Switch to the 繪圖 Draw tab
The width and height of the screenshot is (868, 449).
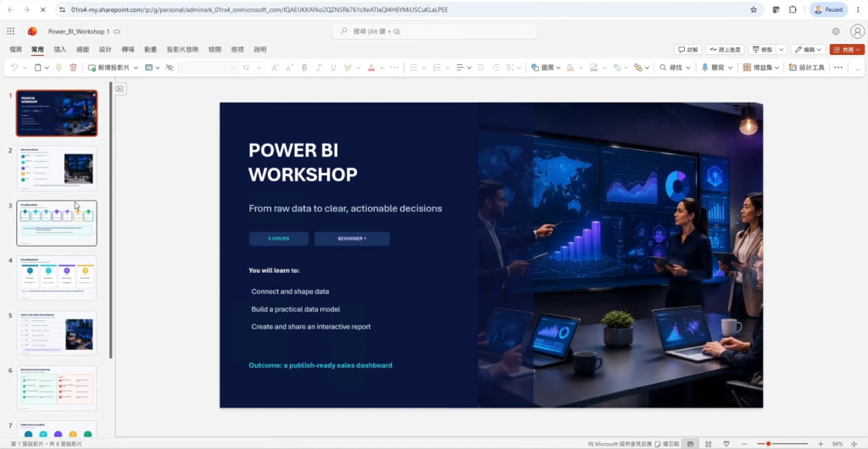pyautogui.click(x=82, y=49)
